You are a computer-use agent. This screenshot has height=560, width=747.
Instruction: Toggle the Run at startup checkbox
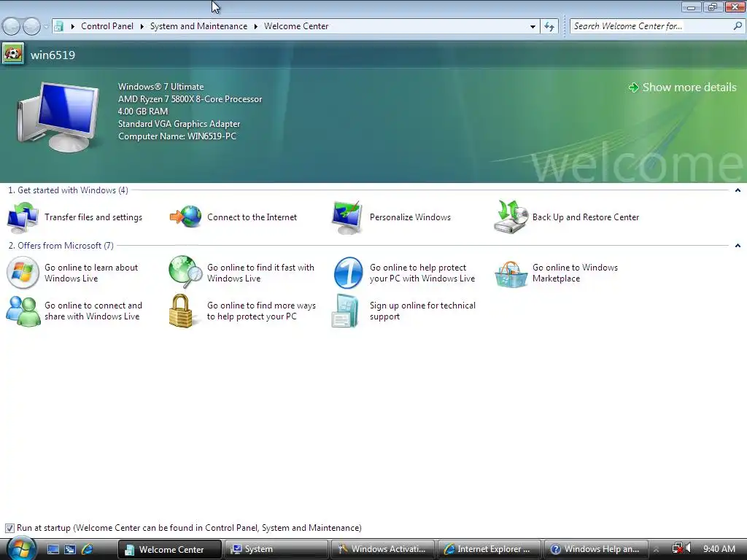tap(9, 528)
